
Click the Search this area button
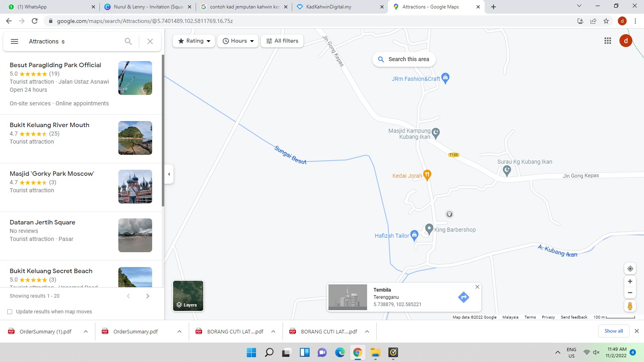404,59
